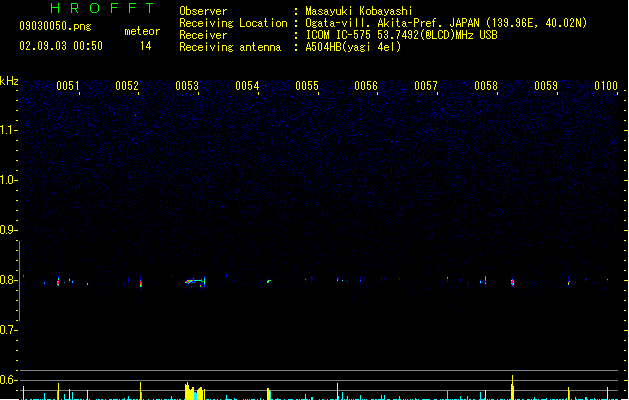The width and height of the screenshot is (629, 400).
Task: Click the HROFFT title text
Action: (102, 8)
